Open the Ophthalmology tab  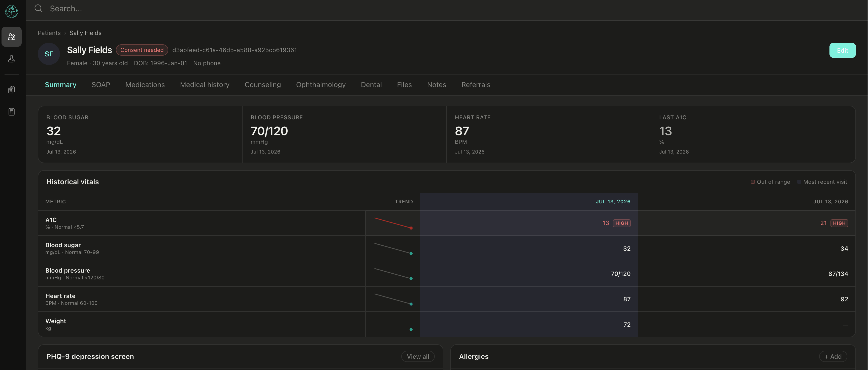[x=321, y=85]
